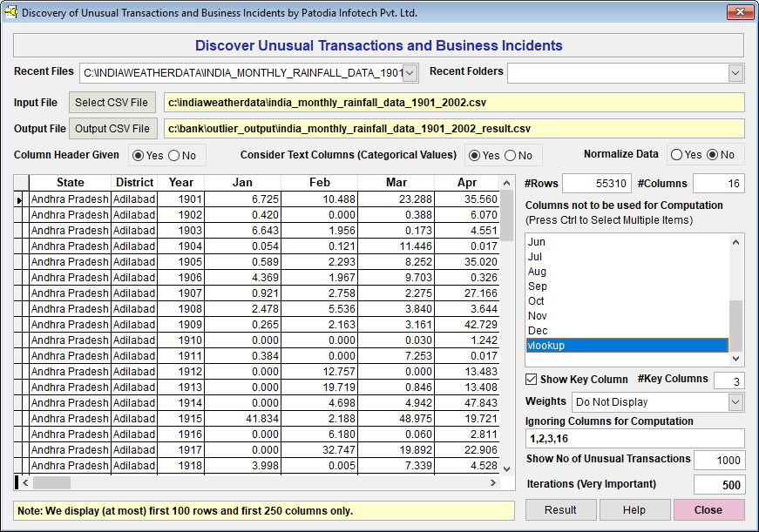The width and height of the screenshot is (759, 532).
Task: Click the Iterations input field
Action: point(719,485)
